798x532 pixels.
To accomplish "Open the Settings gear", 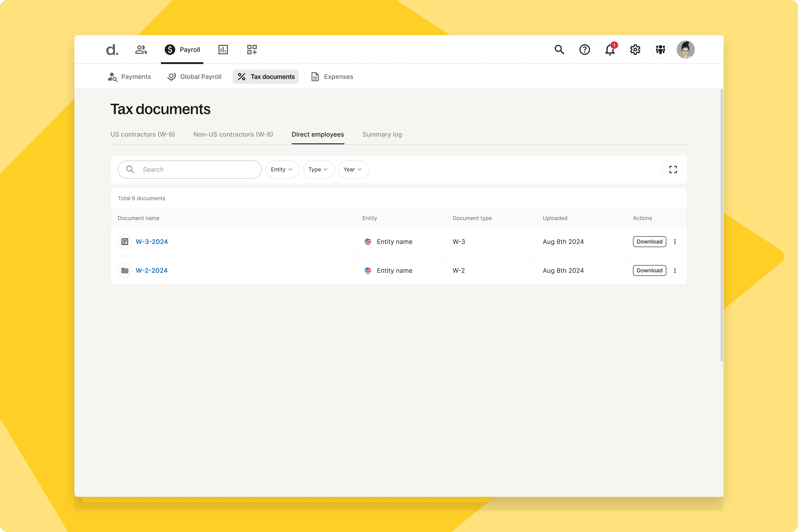I will click(x=635, y=50).
